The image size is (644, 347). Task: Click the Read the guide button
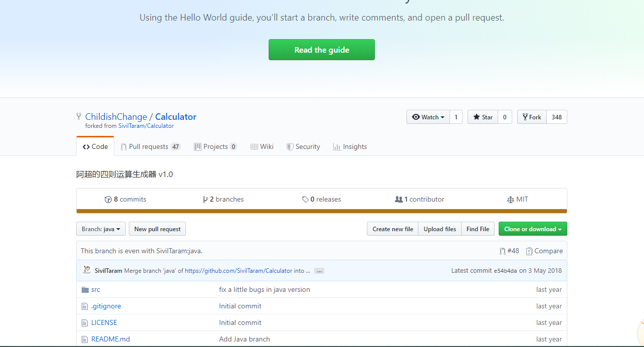pyautogui.click(x=321, y=50)
